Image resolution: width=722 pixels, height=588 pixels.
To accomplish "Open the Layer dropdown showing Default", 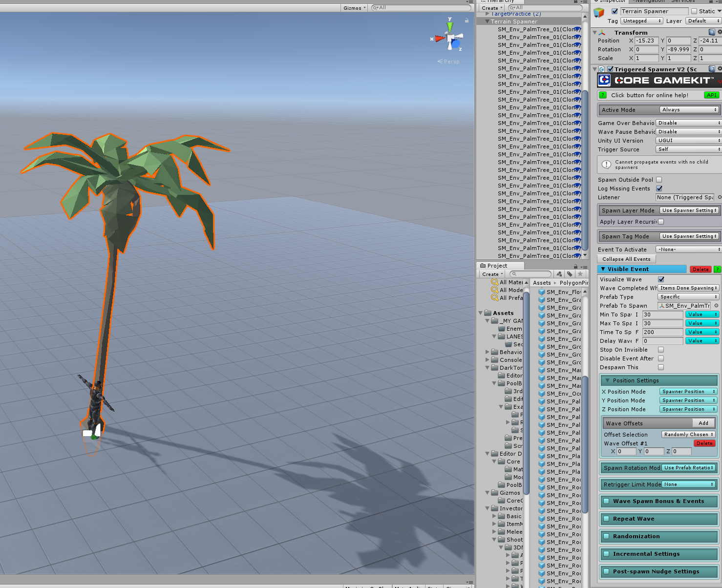I will tap(703, 21).
